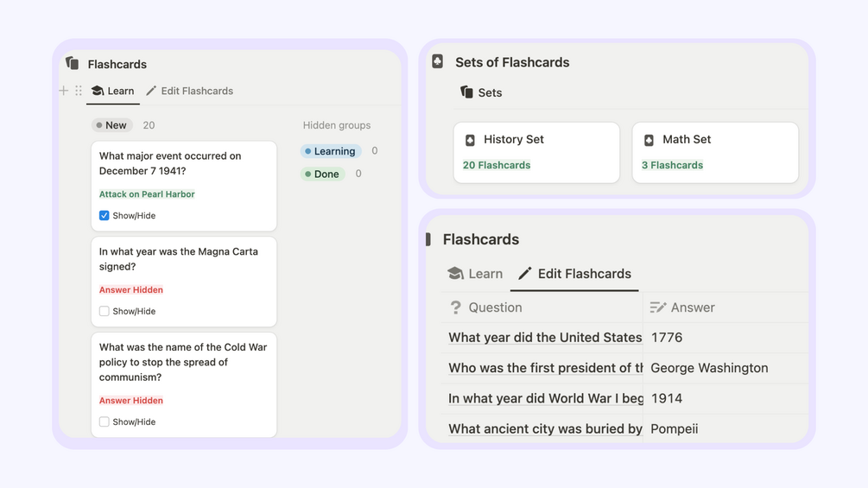Click the Math Set card icon
Screen dimensions: 868x488
click(649, 140)
